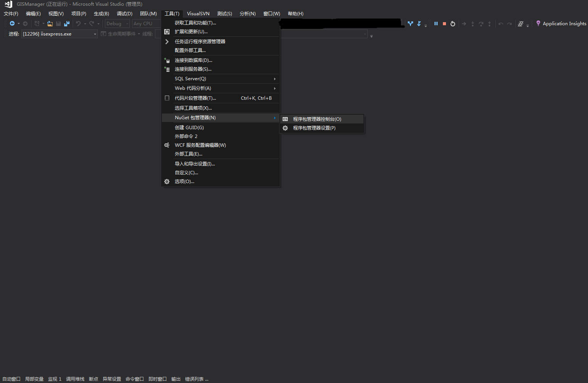Select 扩展和更新(U)... menu item
The image size is (588, 383).
click(221, 32)
